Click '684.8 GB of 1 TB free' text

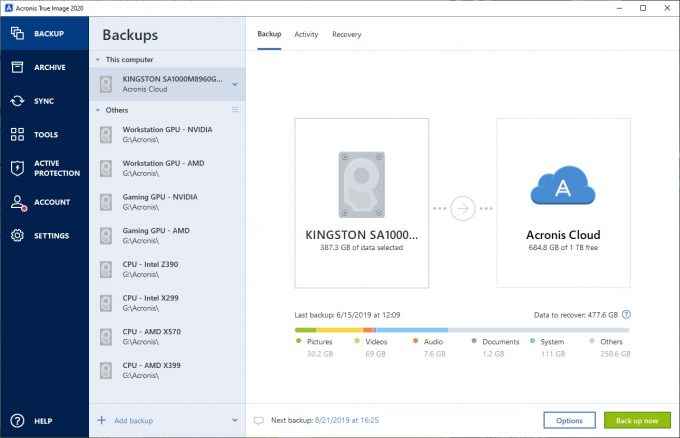[563, 248]
